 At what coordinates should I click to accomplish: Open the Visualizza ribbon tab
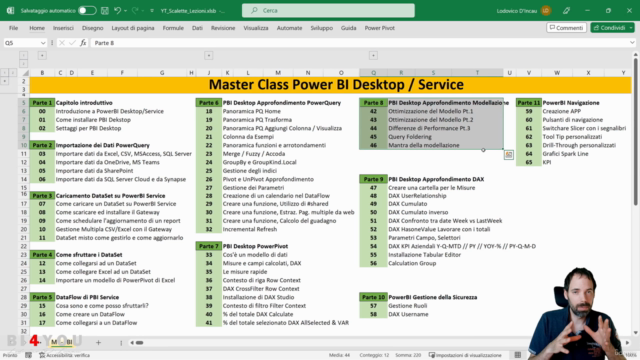tap(256, 28)
